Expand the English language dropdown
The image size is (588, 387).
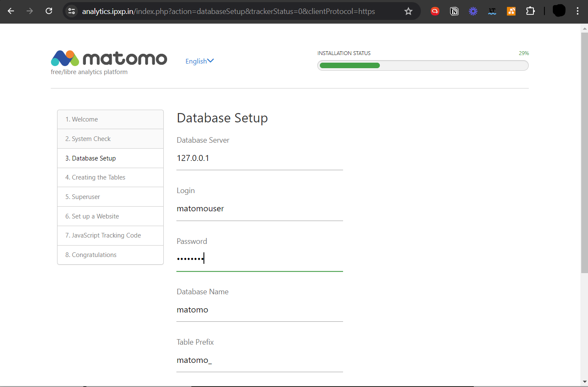(x=200, y=61)
